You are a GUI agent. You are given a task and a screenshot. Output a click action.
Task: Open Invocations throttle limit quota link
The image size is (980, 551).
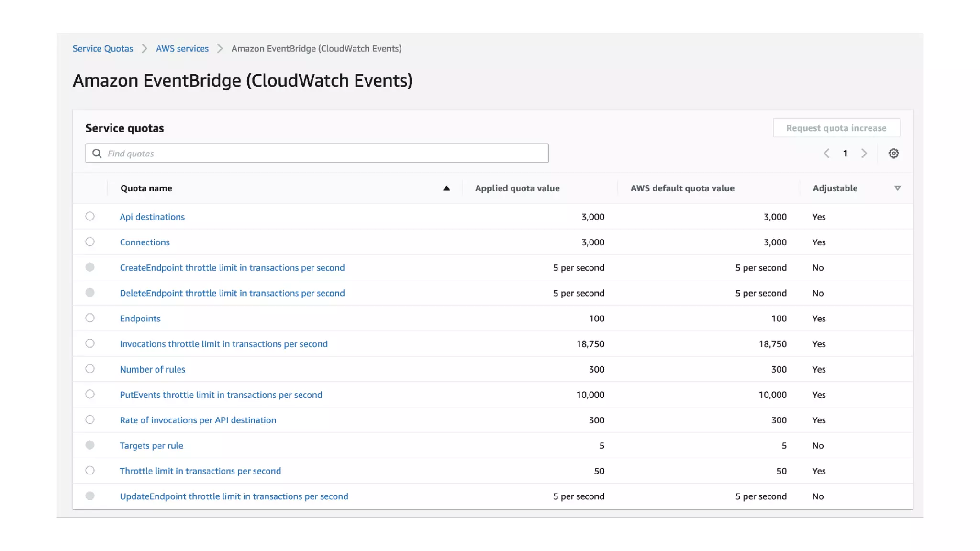223,344
